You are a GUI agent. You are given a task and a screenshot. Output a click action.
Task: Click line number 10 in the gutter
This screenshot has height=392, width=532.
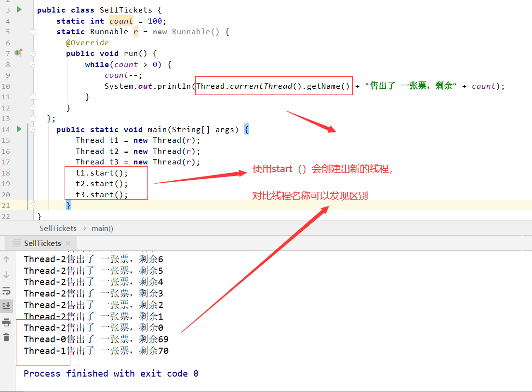click(6, 86)
